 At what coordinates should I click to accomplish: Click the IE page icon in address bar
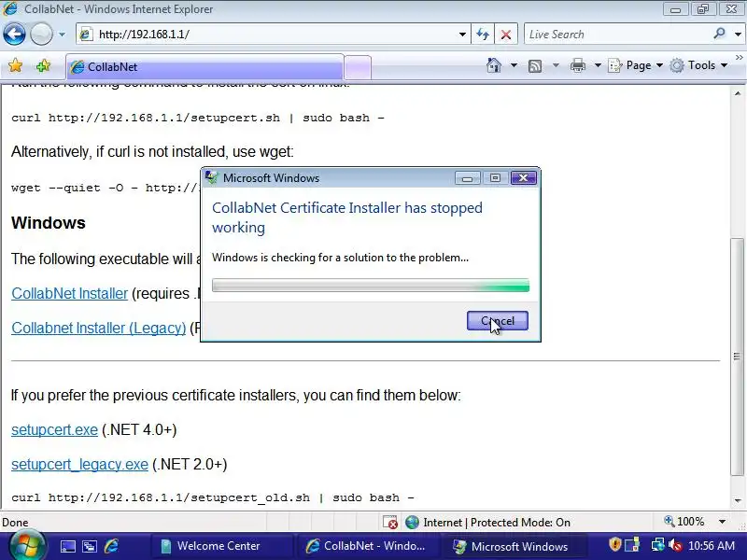click(86, 35)
